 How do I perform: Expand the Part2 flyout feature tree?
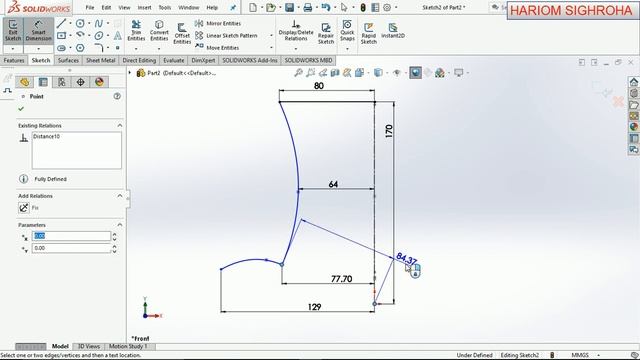tap(130, 73)
